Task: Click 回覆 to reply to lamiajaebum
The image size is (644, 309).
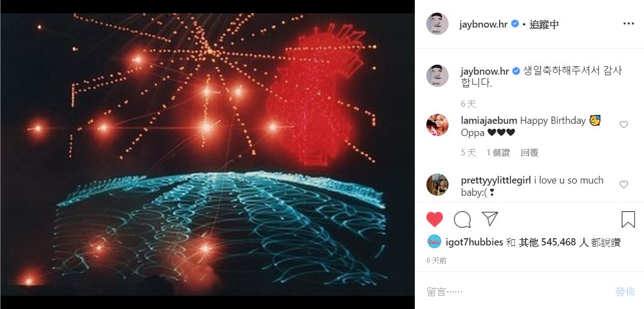Action: (530, 153)
